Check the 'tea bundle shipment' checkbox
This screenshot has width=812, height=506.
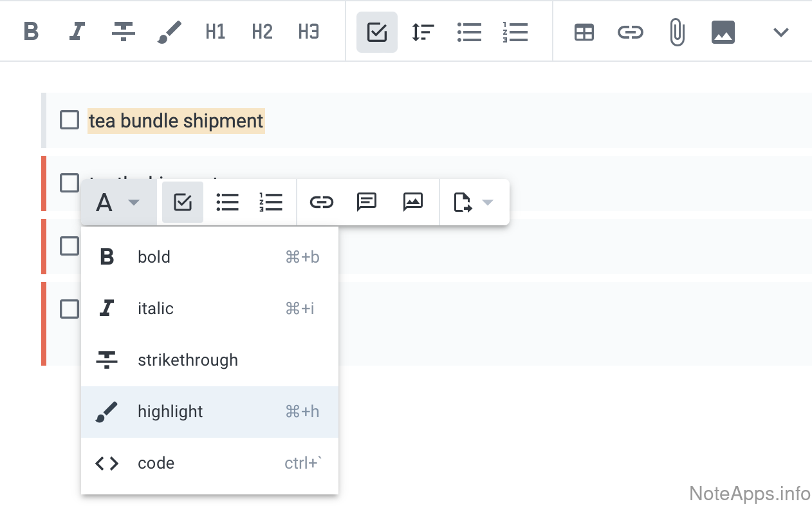point(69,120)
